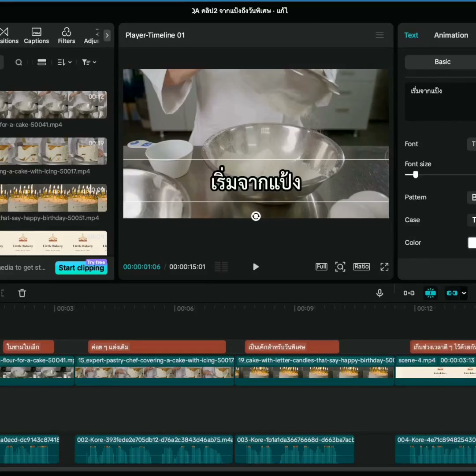Play the timeline preview
The width and height of the screenshot is (476, 476).
point(256,267)
